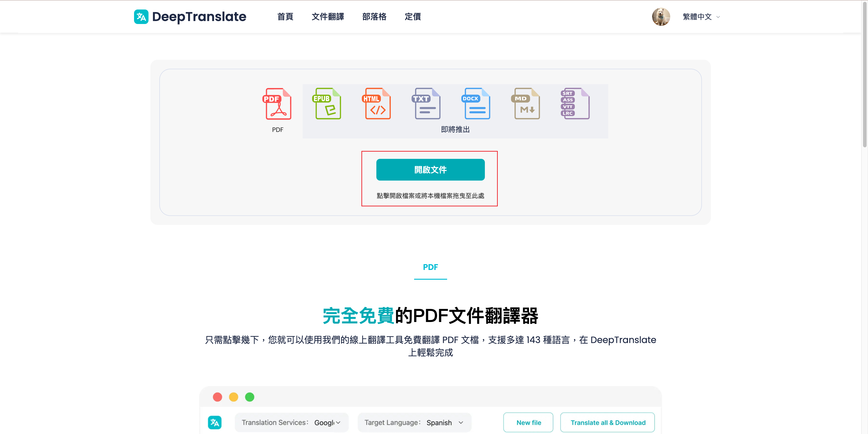The image size is (868, 434).
Task: Click the SRT subtitle formats icon
Action: click(575, 104)
